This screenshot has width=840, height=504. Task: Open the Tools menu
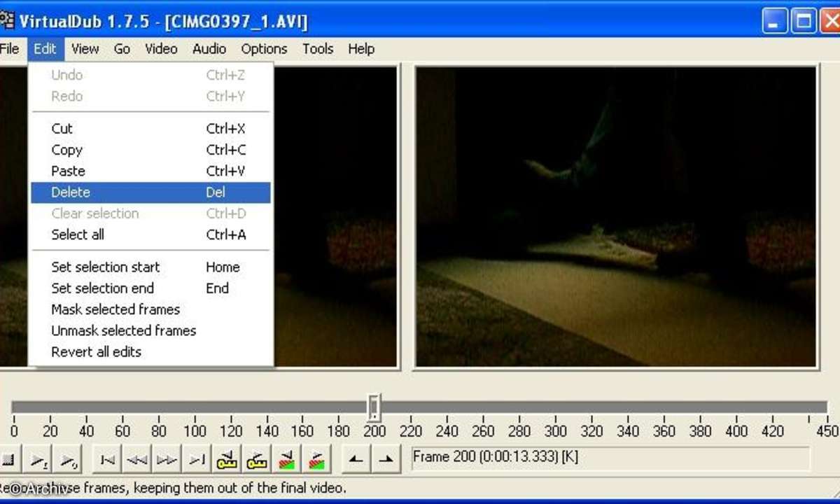[x=318, y=49]
